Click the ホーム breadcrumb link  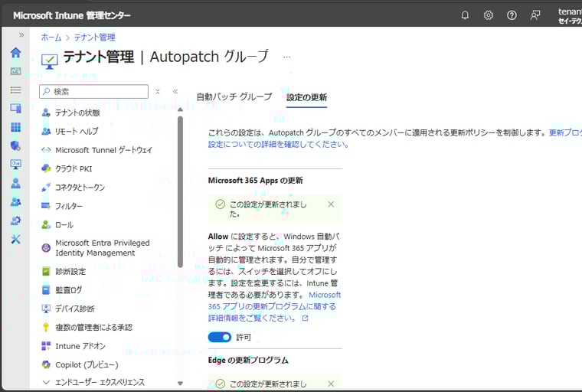click(51, 37)
